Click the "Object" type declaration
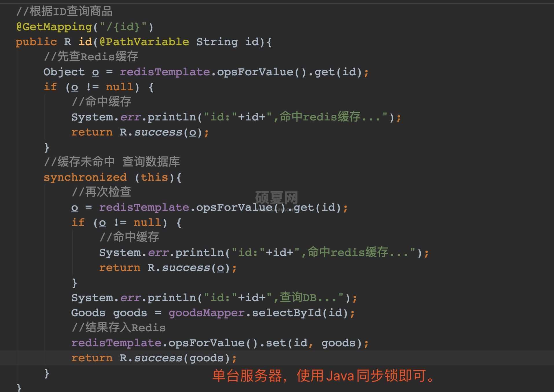Image resolution: width=554 pixels, height=392 pixels. 64,72
